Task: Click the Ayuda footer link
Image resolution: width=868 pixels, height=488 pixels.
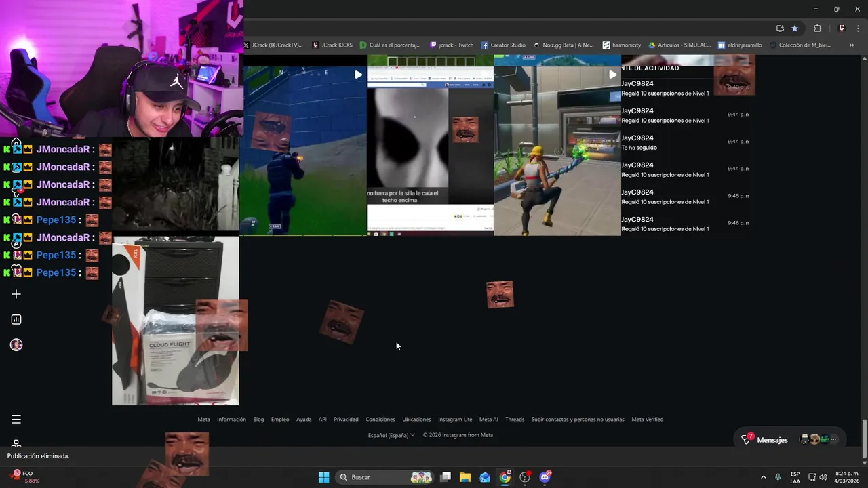Action: coord(304,419)
